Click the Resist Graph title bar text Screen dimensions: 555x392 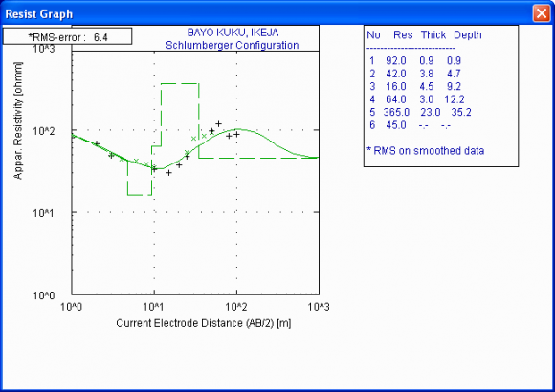click(39, 13)
